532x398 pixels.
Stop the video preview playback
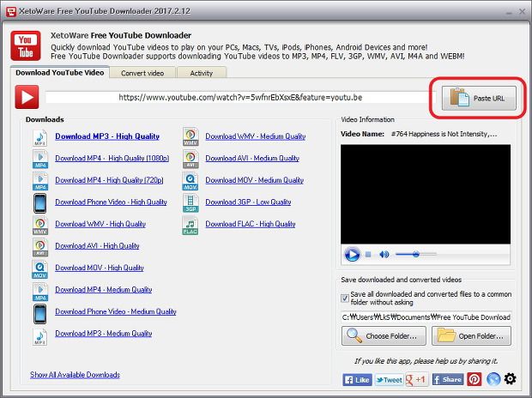point(368,254)
